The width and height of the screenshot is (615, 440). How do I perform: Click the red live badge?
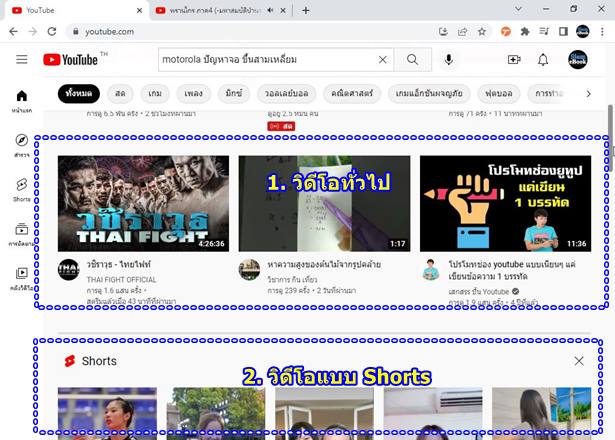click(281, 126)
